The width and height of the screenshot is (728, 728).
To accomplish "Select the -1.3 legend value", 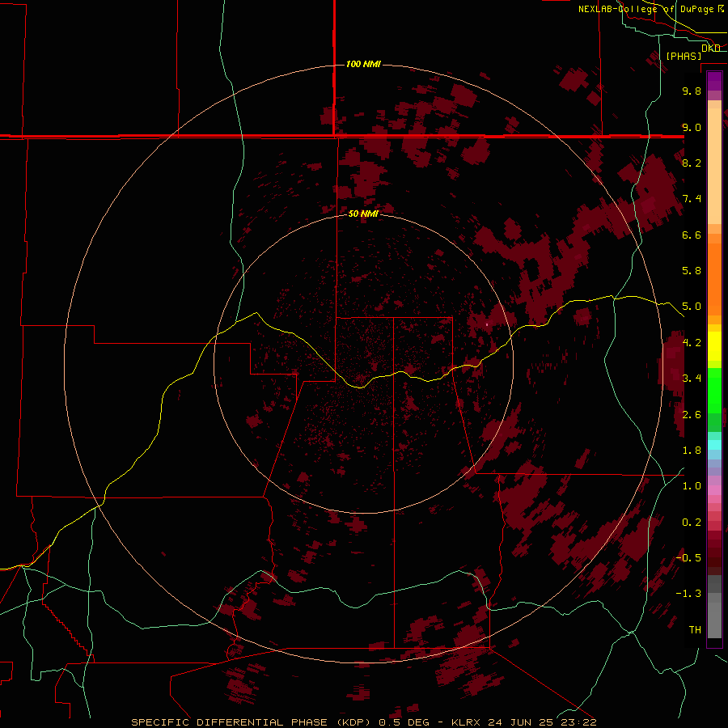I will pyautogui.click(x=688, y=594).
